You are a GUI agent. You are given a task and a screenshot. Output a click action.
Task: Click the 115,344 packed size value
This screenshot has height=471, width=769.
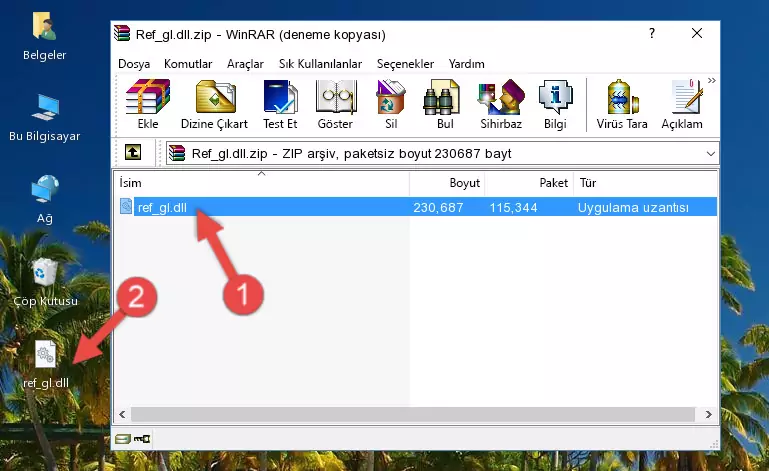pos(513,208)
